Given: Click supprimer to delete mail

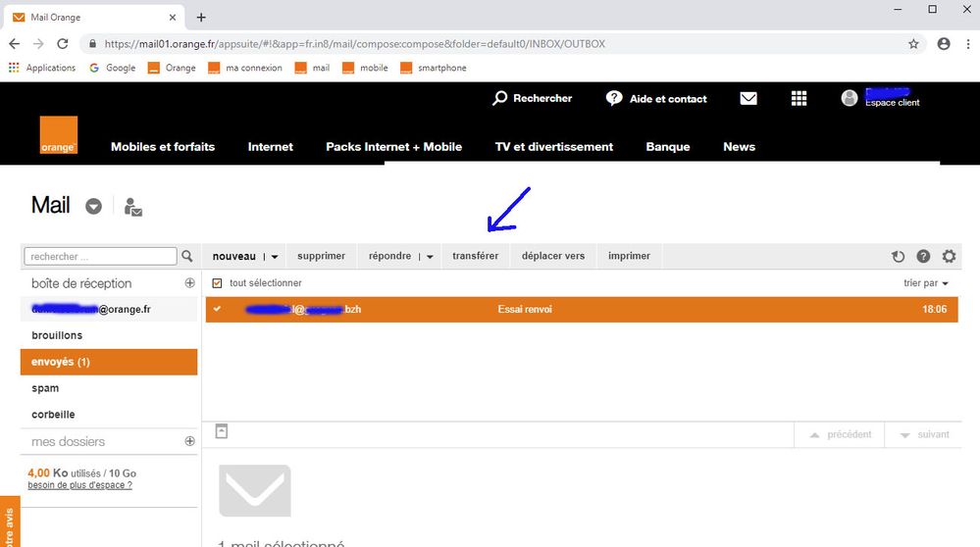Looking at the screenshot, I should pyautogui.click(x=321, y=256).
